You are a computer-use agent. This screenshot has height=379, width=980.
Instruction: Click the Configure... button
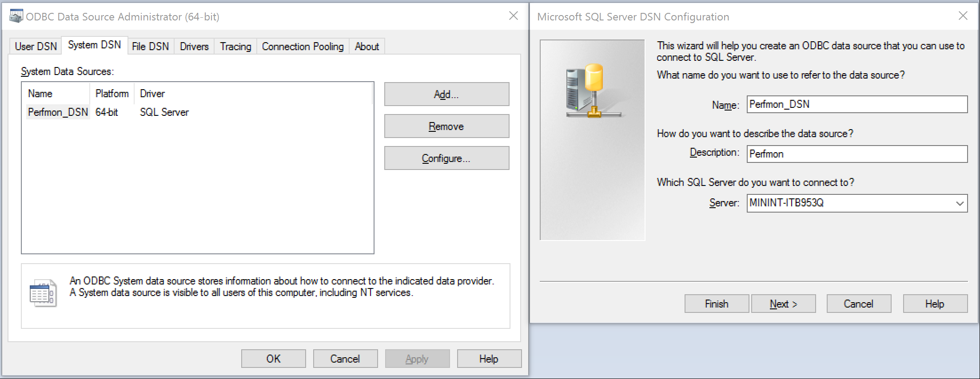tap(446, 158)
